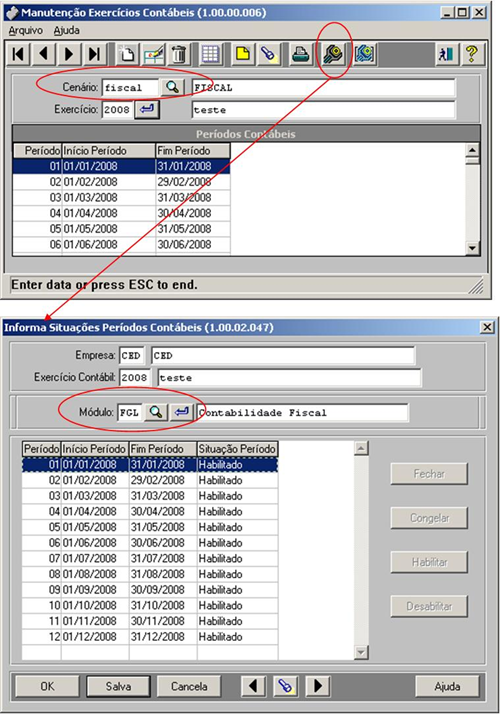
Task: Click previous arrow button in bottom bar
Action: (254, 686)
